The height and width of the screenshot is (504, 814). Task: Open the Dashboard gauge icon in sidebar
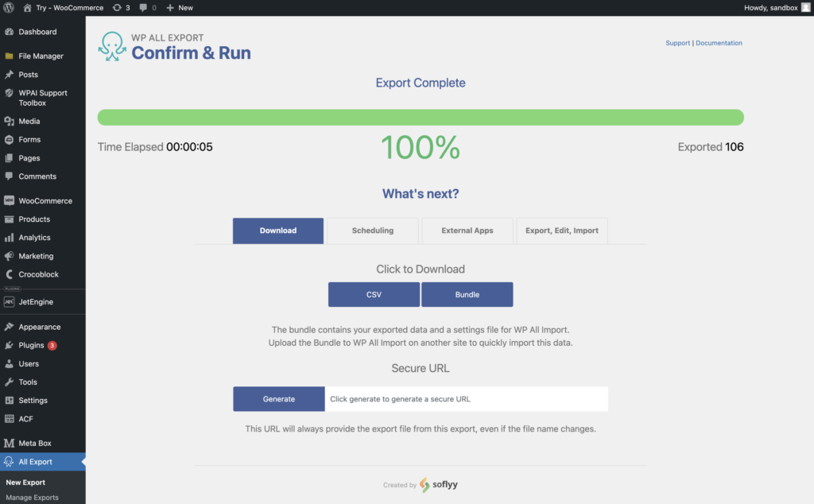[10, 32]
